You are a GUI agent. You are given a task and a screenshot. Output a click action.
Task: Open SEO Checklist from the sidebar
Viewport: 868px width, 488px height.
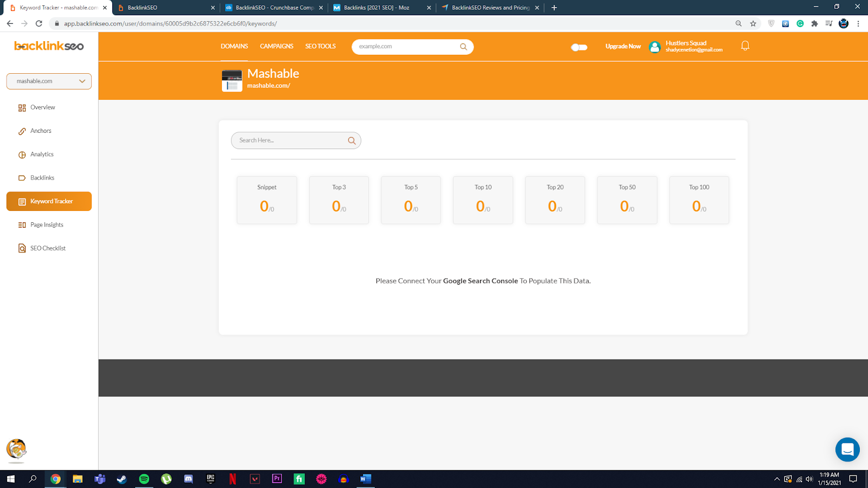(49, 248)
